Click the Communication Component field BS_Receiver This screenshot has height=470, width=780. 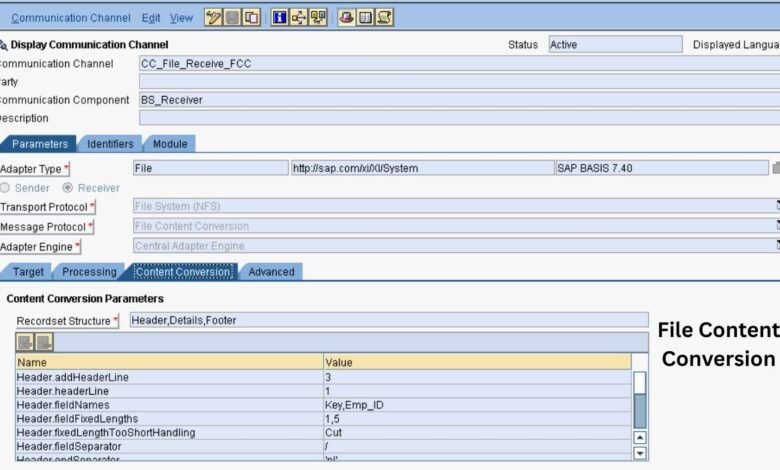tap(460, 100)
